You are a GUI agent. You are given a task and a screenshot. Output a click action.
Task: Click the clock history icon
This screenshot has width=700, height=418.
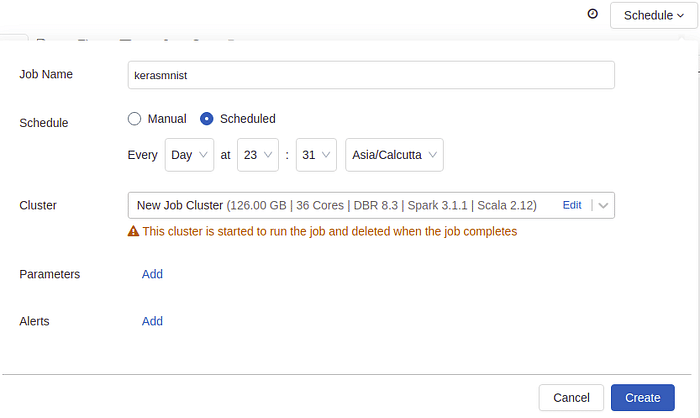[x=592, y=14]
